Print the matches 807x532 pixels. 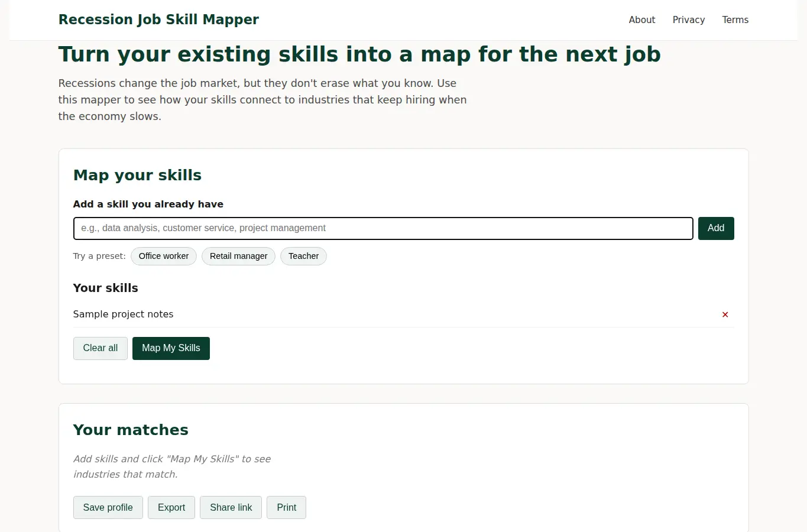pos(286,507)
